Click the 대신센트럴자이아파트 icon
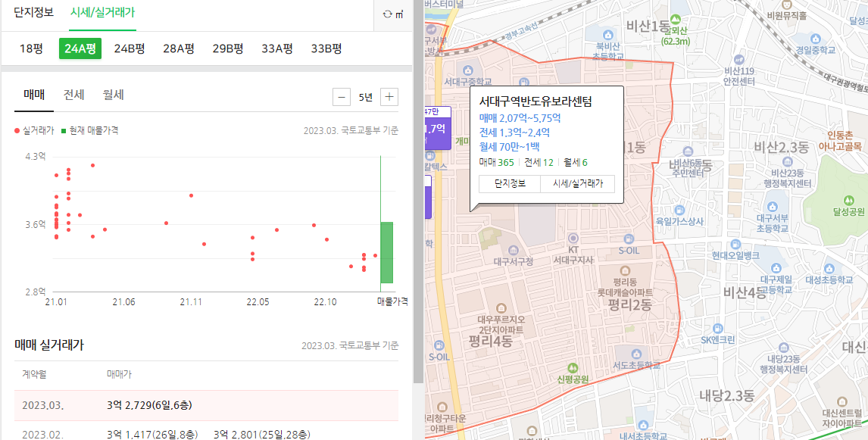Screen dimensions: 868x440 [x=842, y=401]
